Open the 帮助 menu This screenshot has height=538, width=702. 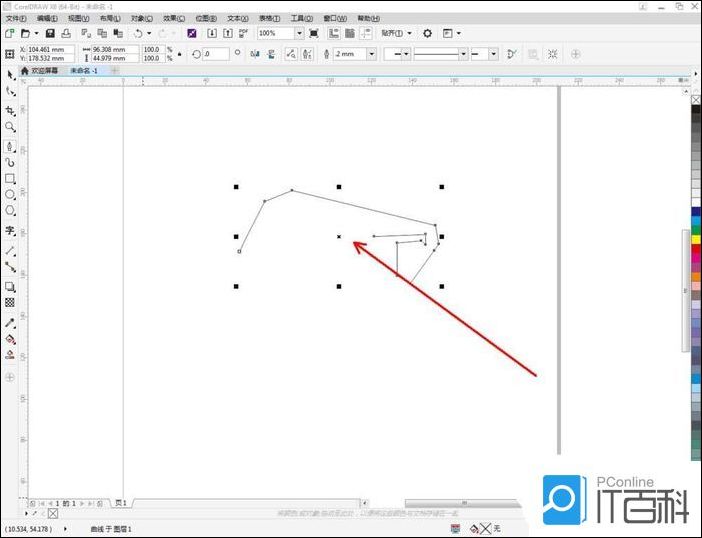(368, 18)
